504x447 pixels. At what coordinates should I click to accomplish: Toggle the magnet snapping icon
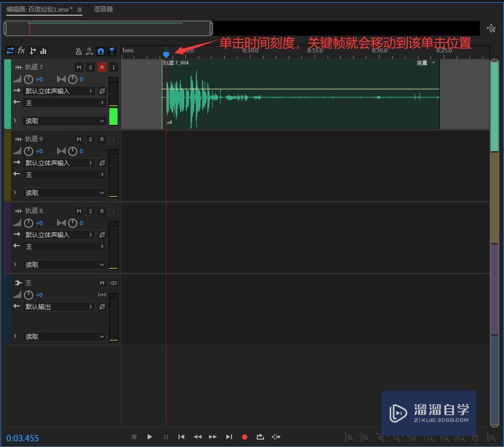pos(101,51)
